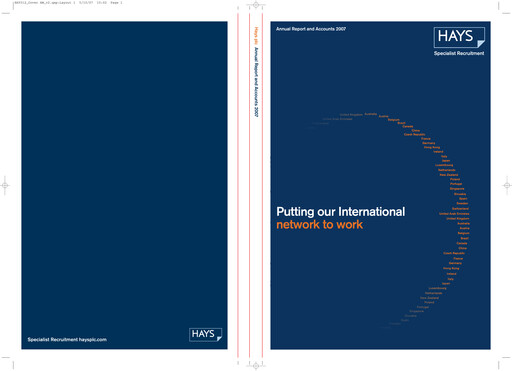This screenshot has width=512, height=371.
Task: Select the bright orange "United Kingdom" country label
Action: [x=458, y=219]
